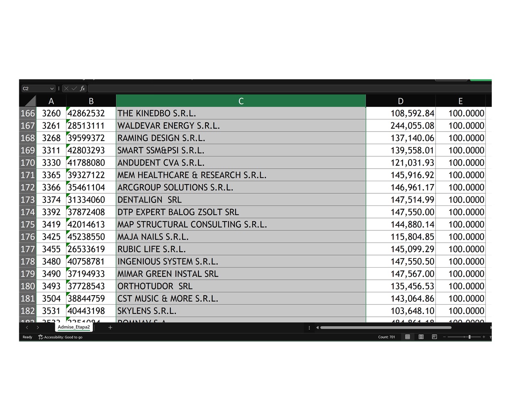518x420 pixels.
Task: Click the Insert Function fx icon
Action: point(82,89)
